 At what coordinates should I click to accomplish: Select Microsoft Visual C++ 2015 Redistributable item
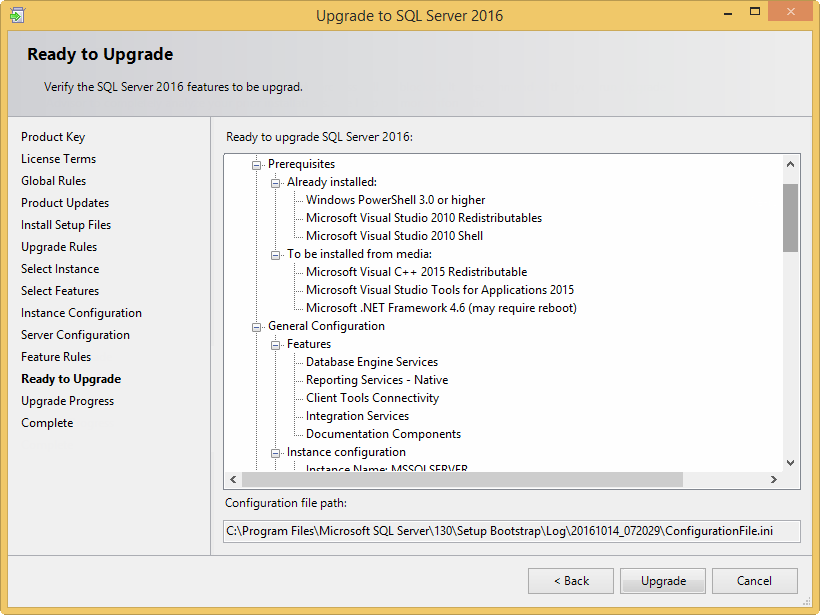[416, 272]
